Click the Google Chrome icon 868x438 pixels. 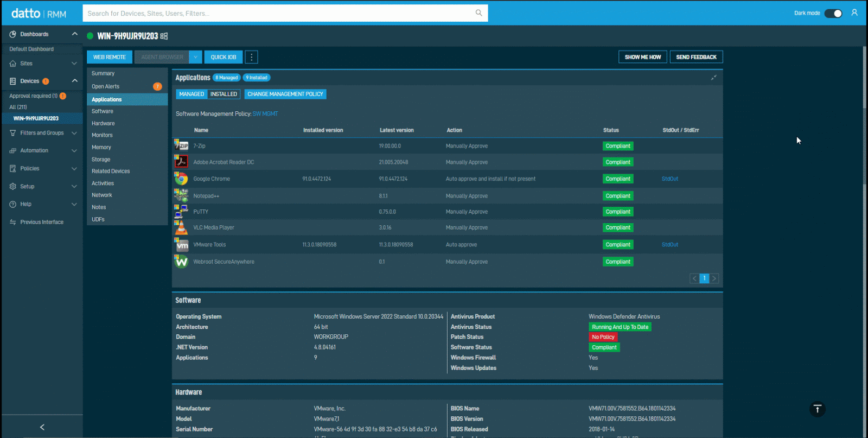pyautogui.click(x=181, y=179)
